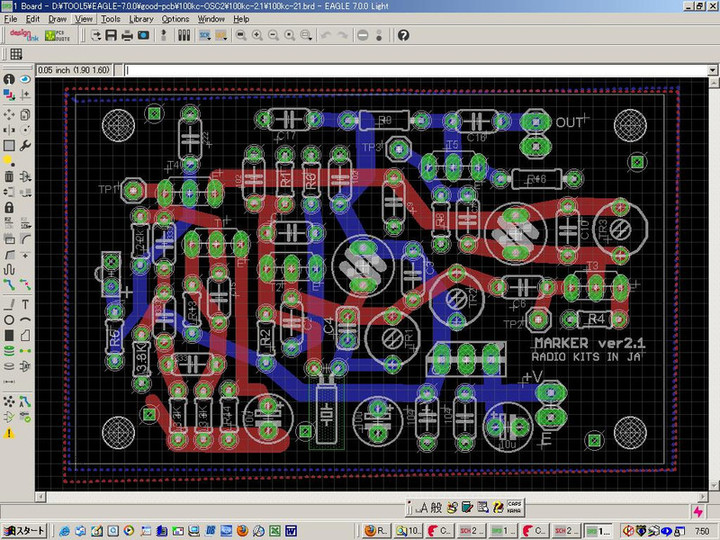
Task: Open the Options menu
Action: 175,18
